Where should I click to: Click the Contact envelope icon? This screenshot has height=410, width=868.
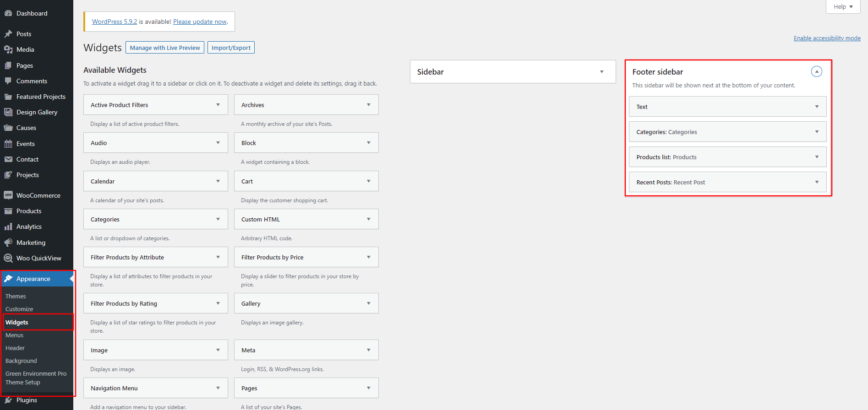click(8, 159)
